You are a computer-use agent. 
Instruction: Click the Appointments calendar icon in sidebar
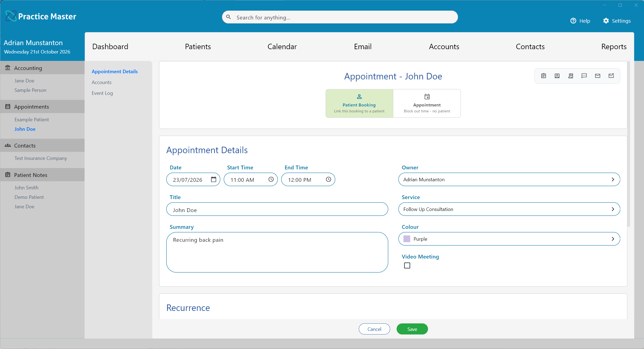[8, 106]
